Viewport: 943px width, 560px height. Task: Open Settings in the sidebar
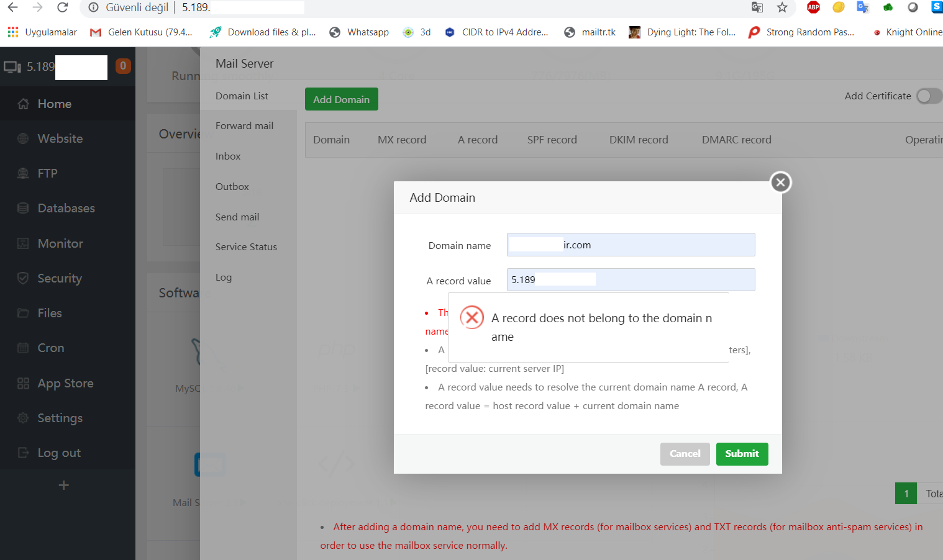(68, 418)
